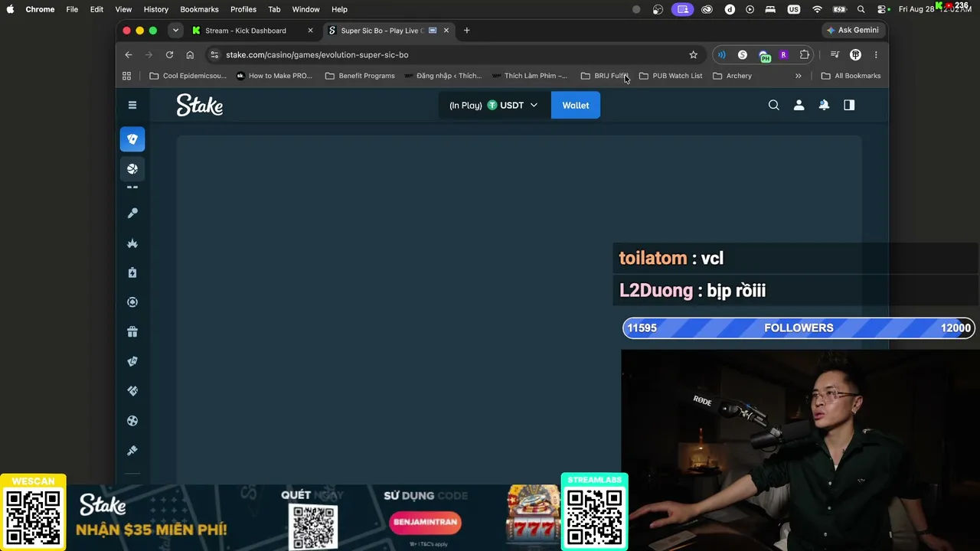Open the Chrome home page
This screenshot has height=551, width=980.
pyautogui.click(x=190, y=55)
